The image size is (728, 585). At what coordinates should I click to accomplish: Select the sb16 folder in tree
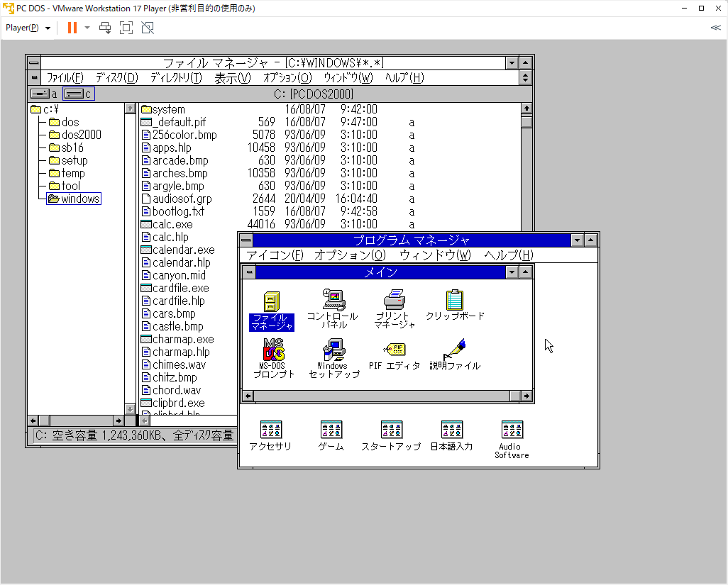[x=66, y=147]
